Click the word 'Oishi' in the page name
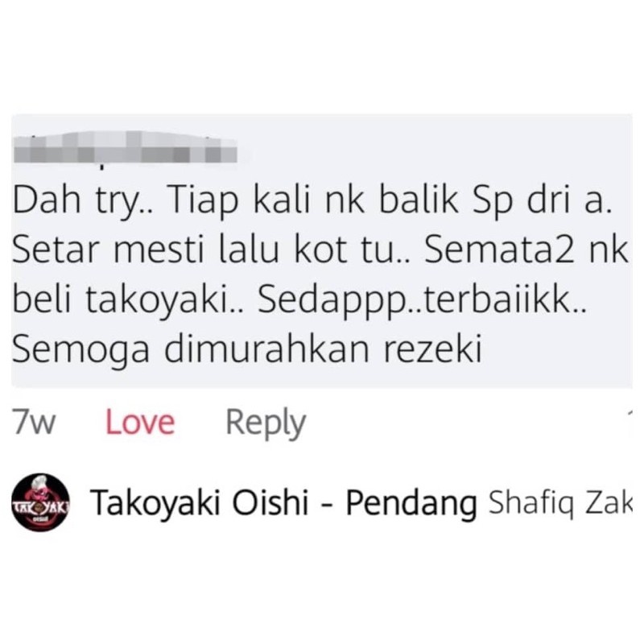Image resolution: width=644 pixels, height=644 pixels. (x=270, y=502)
